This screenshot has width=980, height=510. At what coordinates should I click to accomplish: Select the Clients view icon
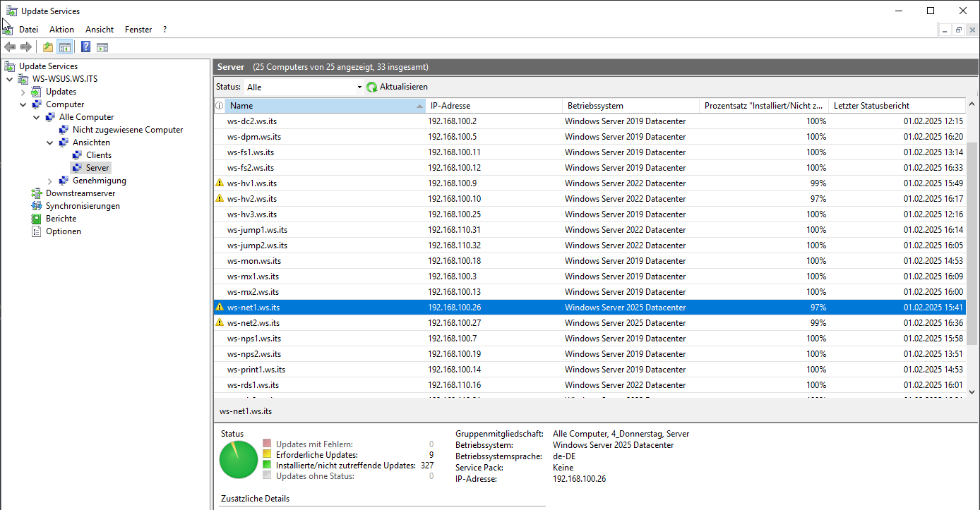77,155
